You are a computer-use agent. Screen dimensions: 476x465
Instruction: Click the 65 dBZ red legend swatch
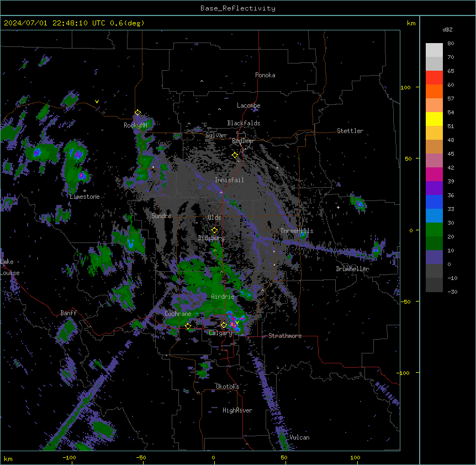434,78
